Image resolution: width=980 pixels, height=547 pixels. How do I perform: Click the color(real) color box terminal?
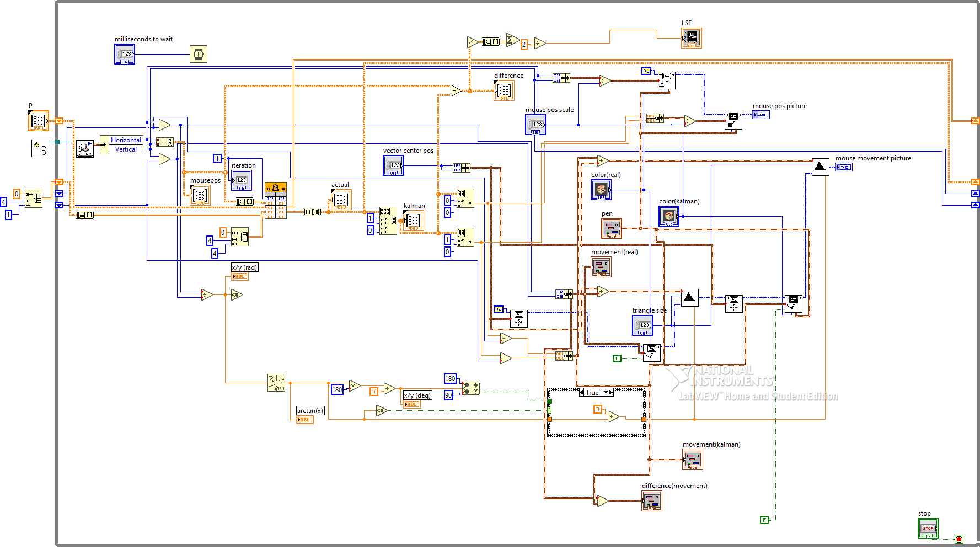[x=601, y=190]
